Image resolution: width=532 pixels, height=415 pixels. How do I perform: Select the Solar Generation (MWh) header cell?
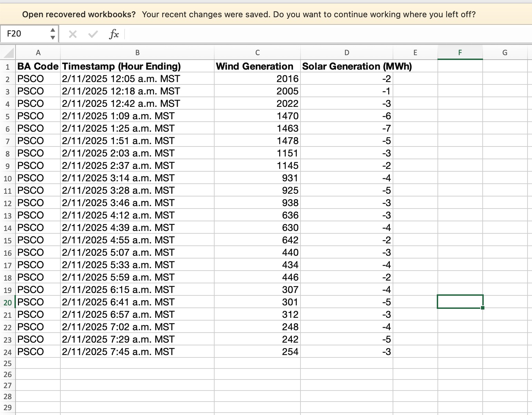click(347, 66)
